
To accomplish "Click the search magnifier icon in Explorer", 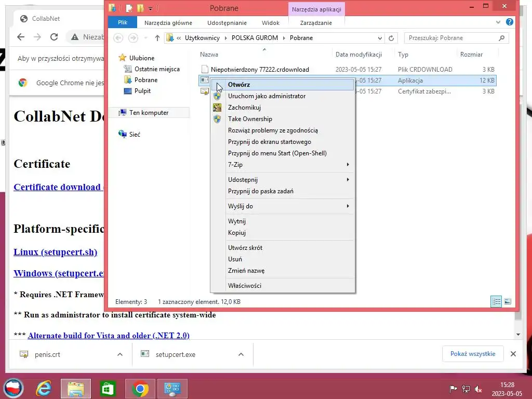I will pyautogui.click(x=502, y=38).
